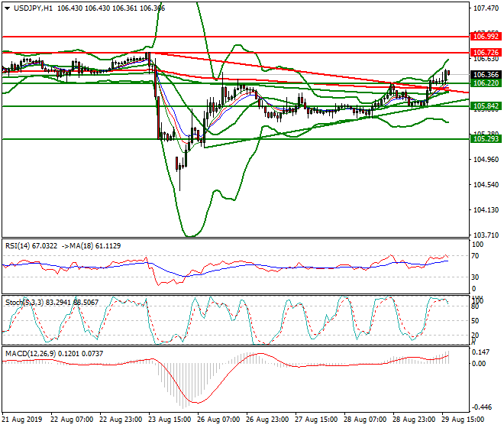Viewport: 504px width, 428px height.
Task: Click the MACD scale value 0.147
Action: [x=481, y=352]
